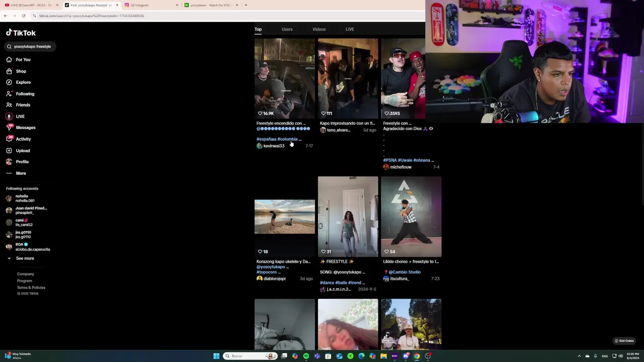Open el.lobo.de.caperucita following account
This screenshot has height=362, width=644.
[28, 246]
